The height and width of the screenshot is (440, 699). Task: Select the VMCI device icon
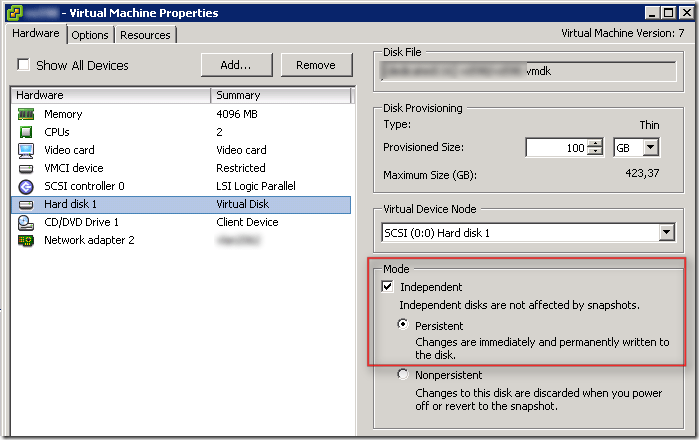pos(26,168)
